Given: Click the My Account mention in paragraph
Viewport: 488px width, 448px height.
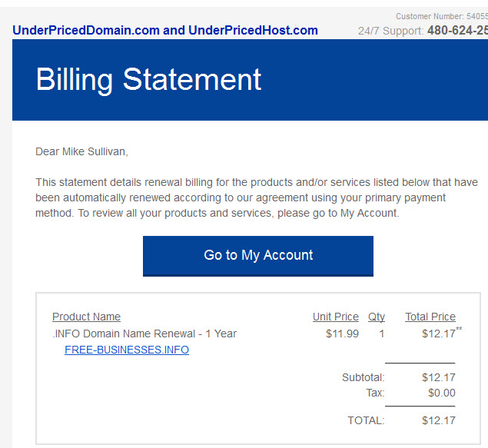Looking at the screenshot, I should pyautogui.click(x=369, y=213).
